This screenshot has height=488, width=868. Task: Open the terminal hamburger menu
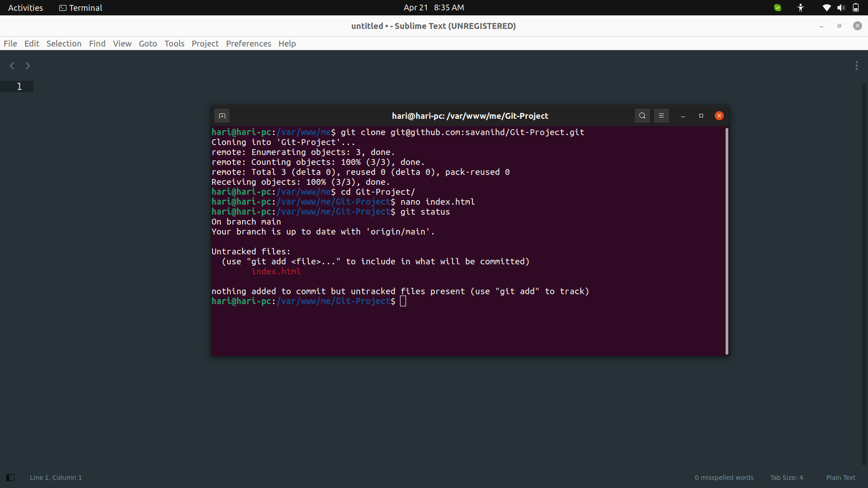pos(661,115)
